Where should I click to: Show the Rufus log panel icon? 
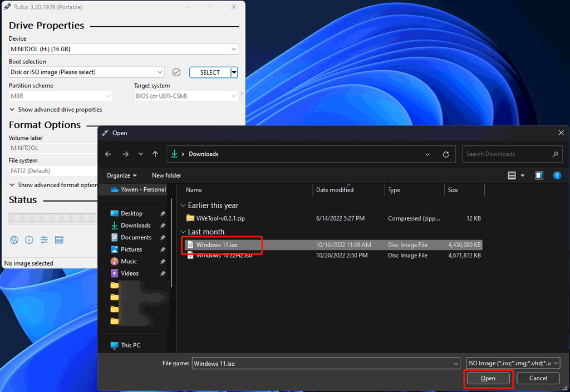pyautogui.click(x=58, y=240)
